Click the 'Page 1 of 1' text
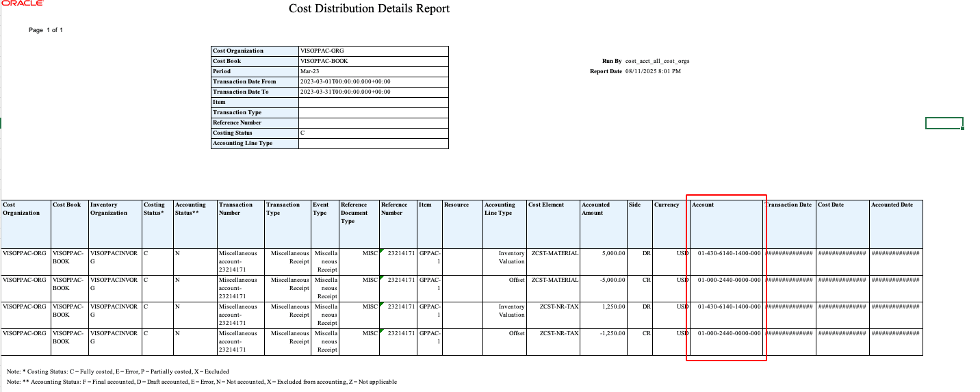This screenshot has width=980, height=392. [46, 30]
